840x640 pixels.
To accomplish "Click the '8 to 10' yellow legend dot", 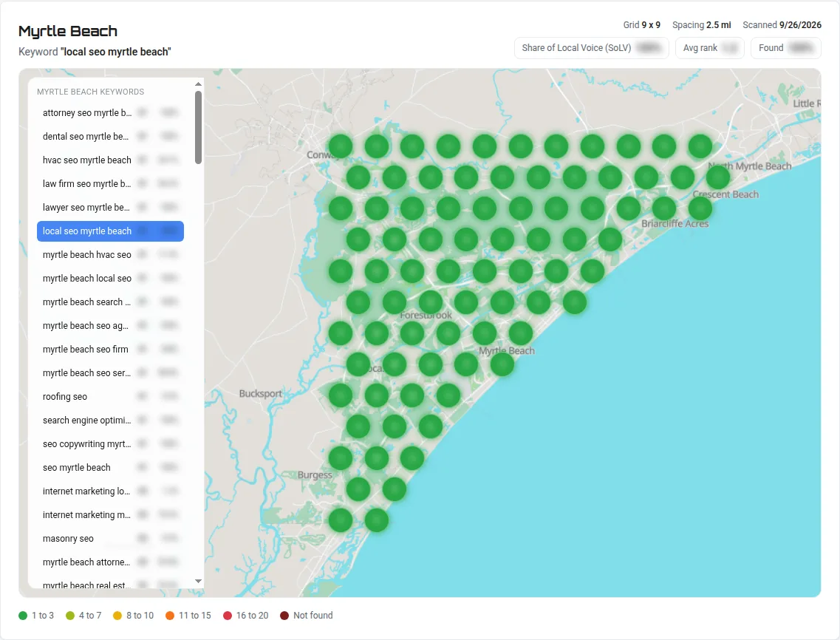I will coord(117,616).
